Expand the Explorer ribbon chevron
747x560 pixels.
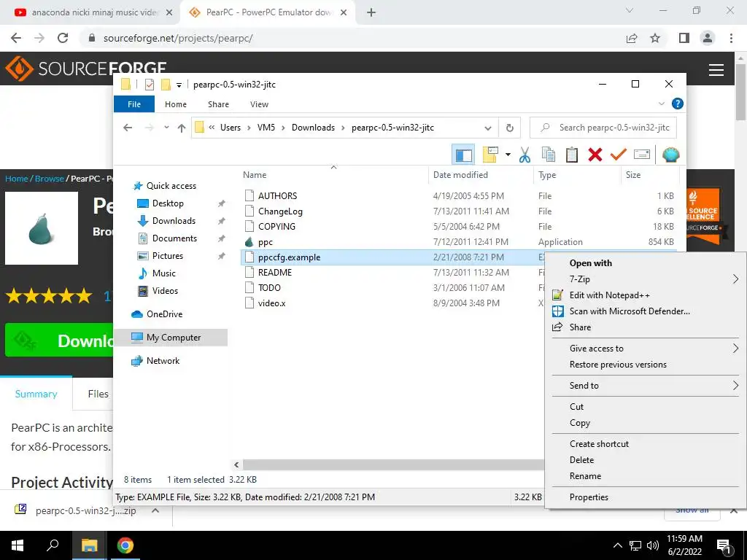point(661,104)
